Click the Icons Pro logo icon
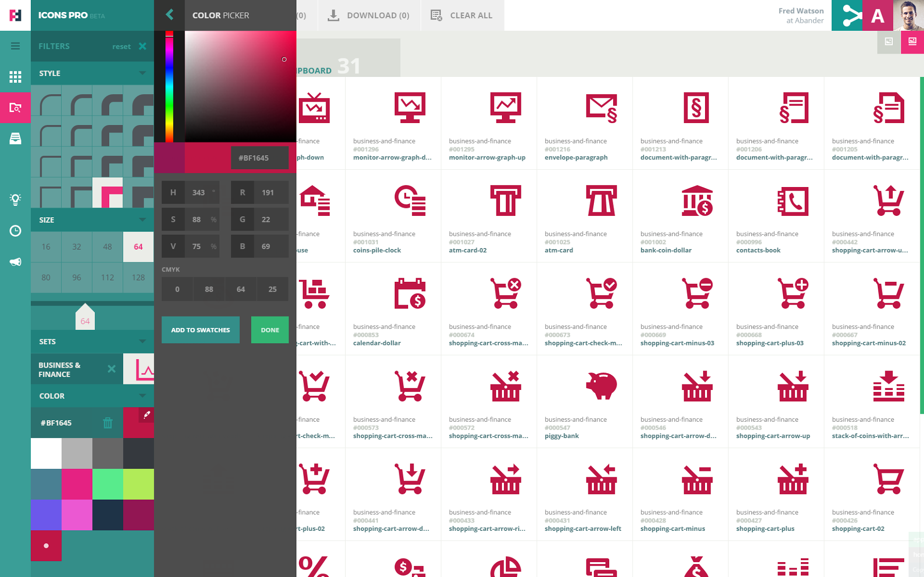This screenshot has width=924, height=577. [x=15, y=15]
